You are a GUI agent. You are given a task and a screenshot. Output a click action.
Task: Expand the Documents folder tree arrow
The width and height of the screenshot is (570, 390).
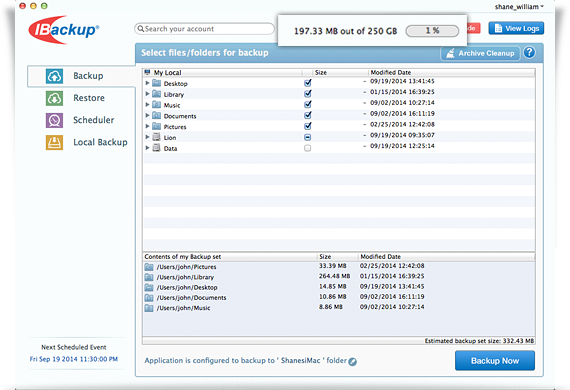pos(147,116)
